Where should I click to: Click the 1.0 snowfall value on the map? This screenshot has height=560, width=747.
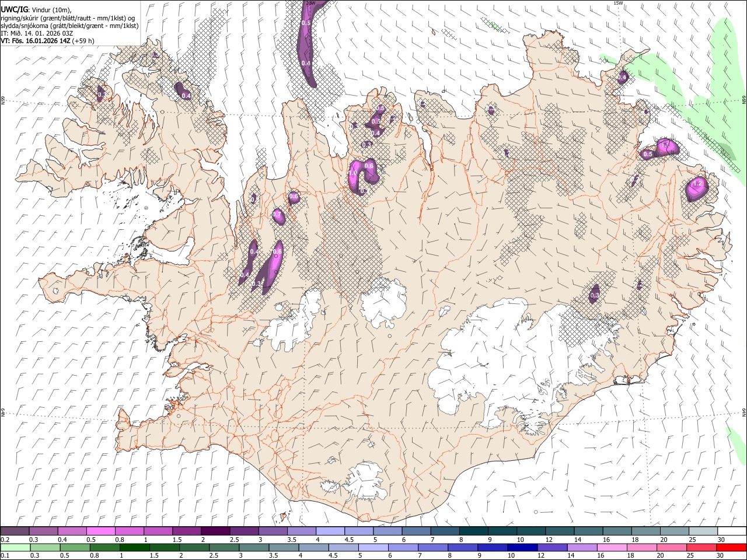coord(352,173)
